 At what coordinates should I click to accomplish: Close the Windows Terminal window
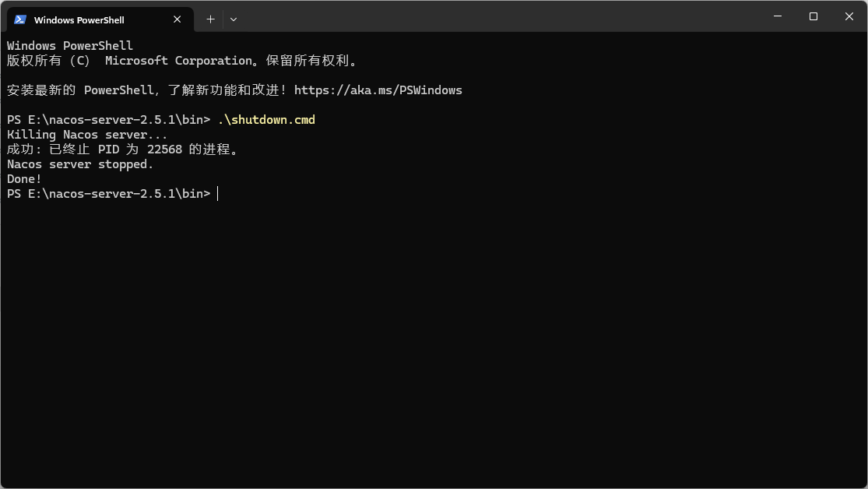(x=849, y=16)
